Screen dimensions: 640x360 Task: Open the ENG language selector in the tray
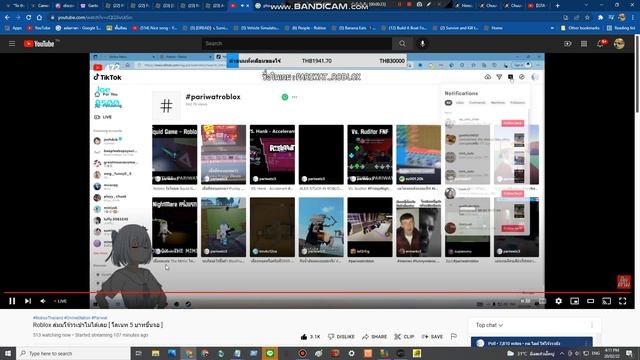pos(596,353)
